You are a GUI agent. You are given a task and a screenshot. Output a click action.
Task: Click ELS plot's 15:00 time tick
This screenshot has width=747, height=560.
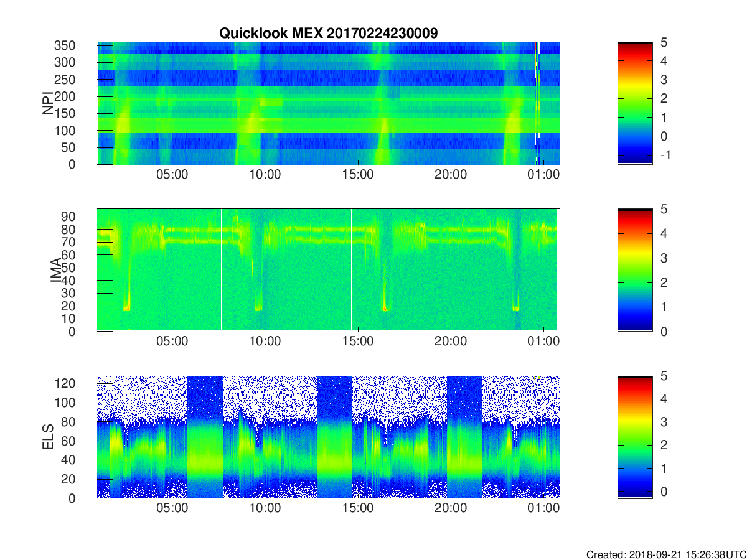point(358,508)
